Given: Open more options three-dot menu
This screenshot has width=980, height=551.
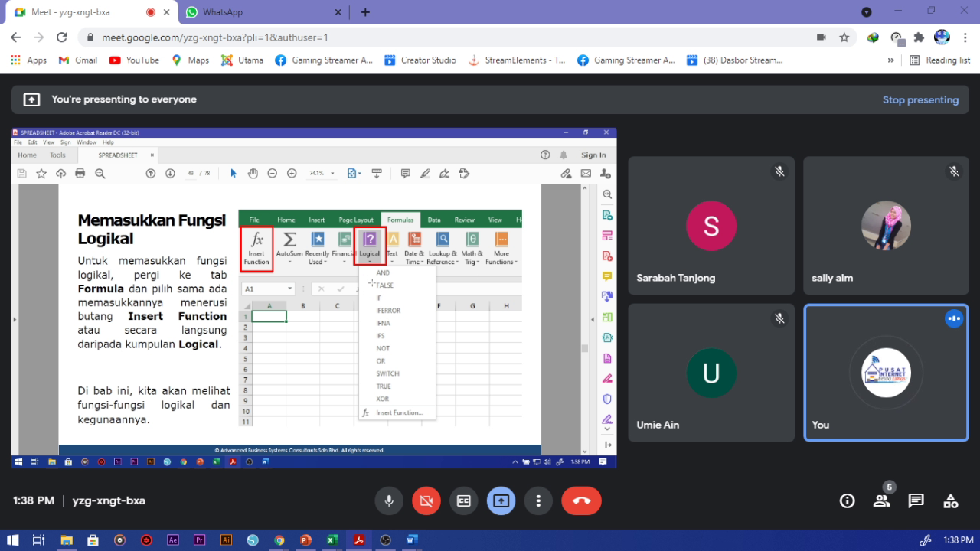Looking at the screenshot, I should (x=538, y=500).
